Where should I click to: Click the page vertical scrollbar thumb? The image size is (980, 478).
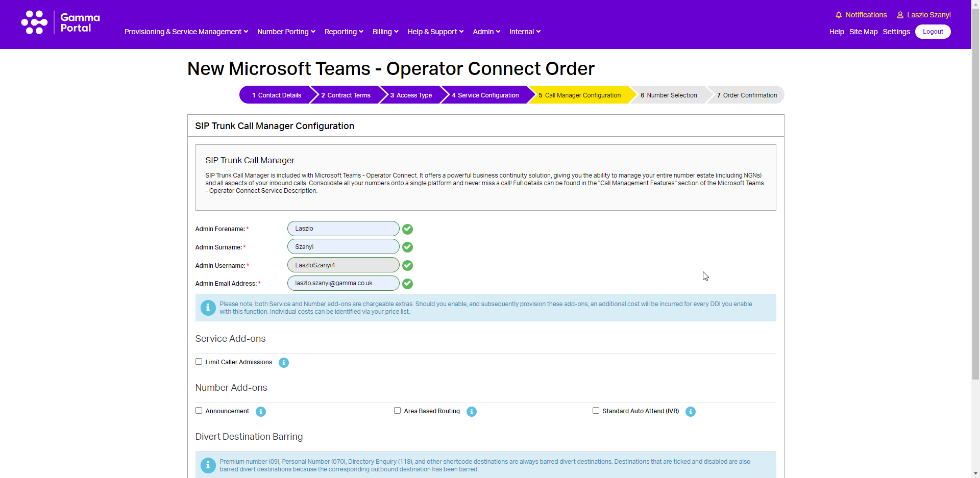975,194
